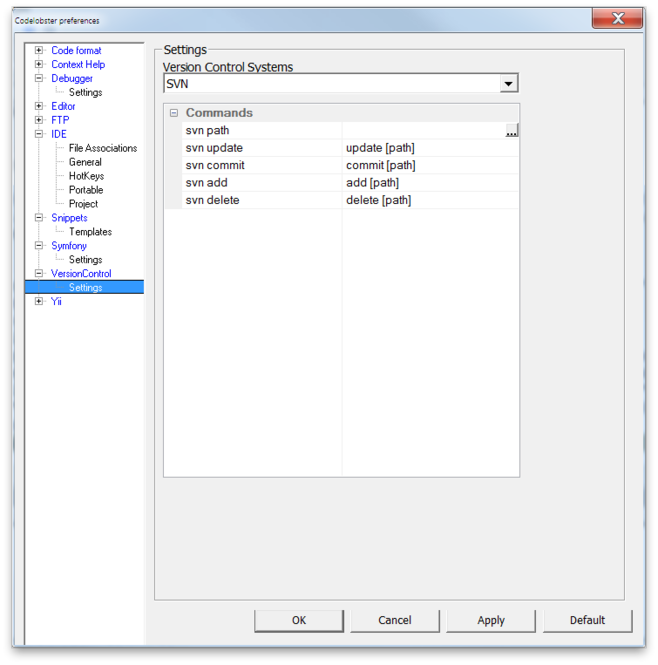The image size is (658, 665).
Task: Open the Version Control Systems dropdown
Action: 508,84
